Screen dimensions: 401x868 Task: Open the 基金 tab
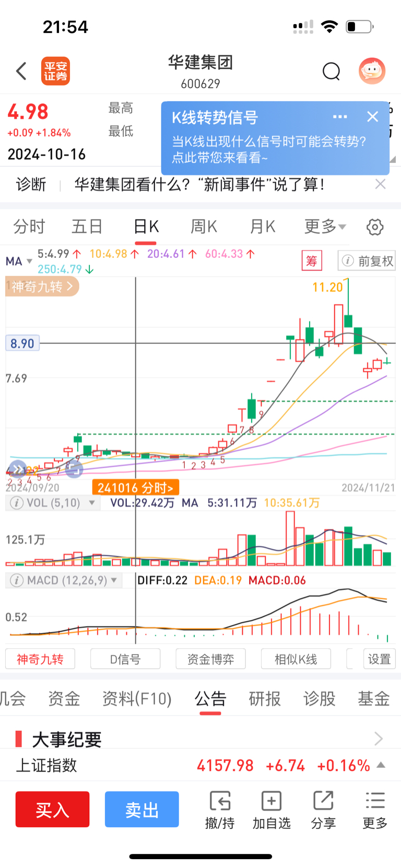pyautogui.click(x=374, y=698)
